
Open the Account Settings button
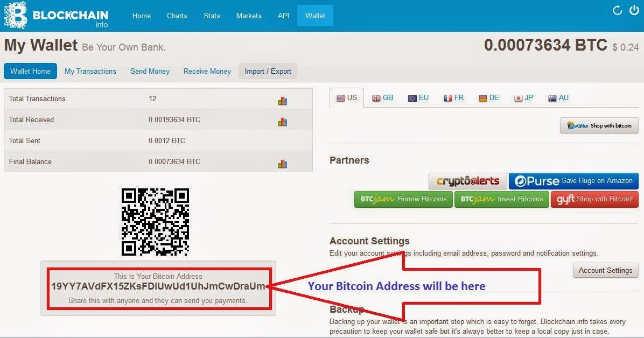[x=605, y=270]
